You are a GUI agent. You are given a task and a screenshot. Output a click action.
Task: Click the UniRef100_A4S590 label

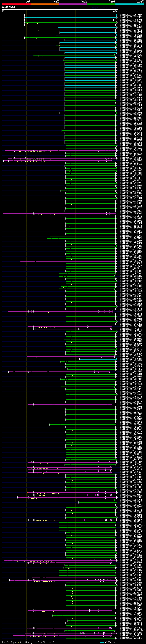tap(131, 613)
